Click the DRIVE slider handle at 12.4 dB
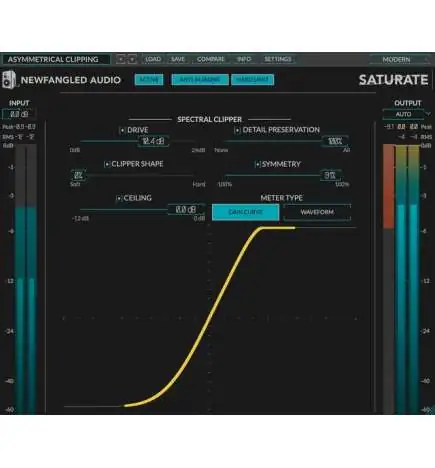This screenshot has height=468, width=435. 153,141
